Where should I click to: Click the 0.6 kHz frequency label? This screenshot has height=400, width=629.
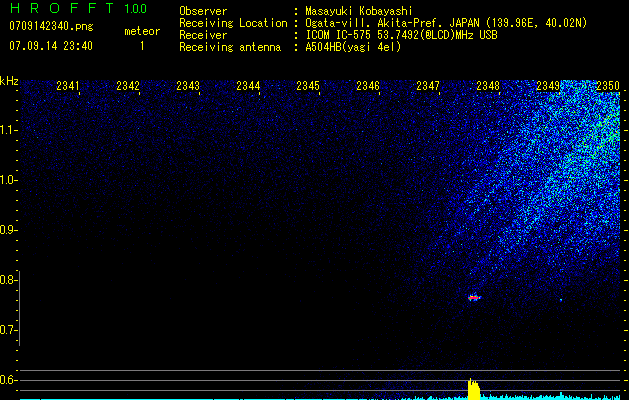[8, 380]
